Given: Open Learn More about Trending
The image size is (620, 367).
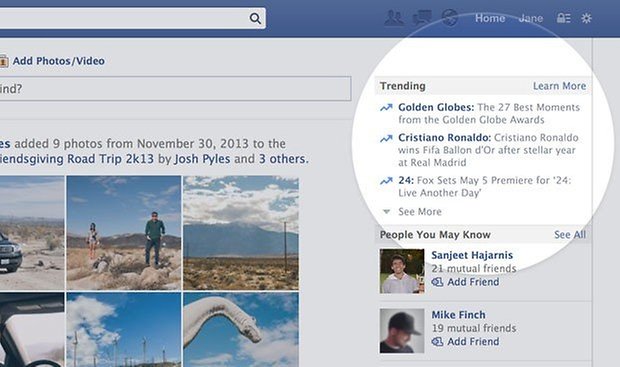Looking at the screenshot, I should (x=559, y=86).
